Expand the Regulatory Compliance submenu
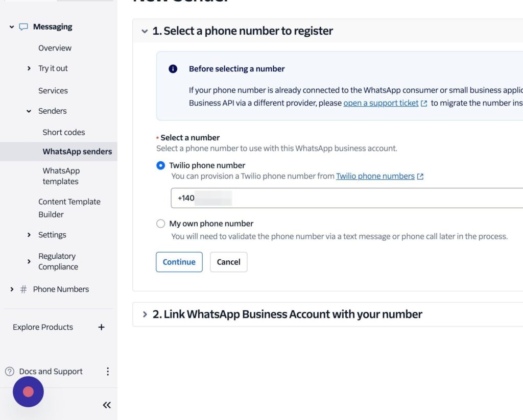523x420 pixels. pos(29,261)
